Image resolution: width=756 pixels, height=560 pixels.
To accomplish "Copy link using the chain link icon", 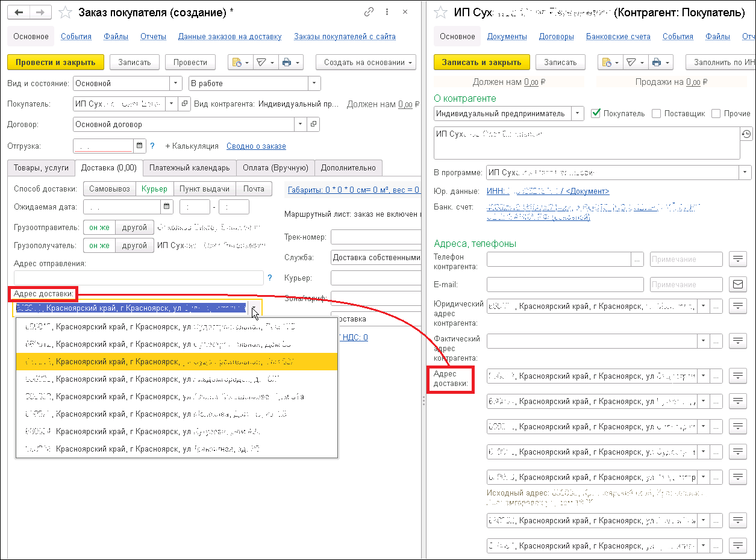I will 369,12.
